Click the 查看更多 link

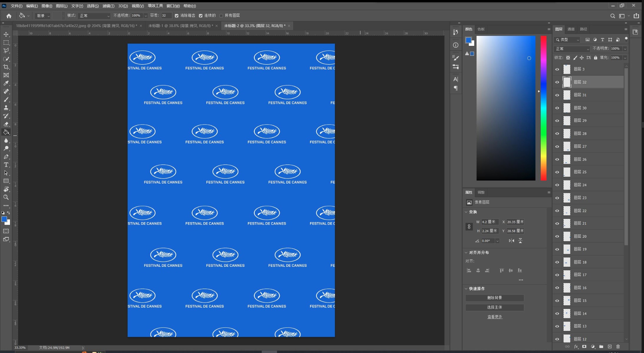point(495,317)
